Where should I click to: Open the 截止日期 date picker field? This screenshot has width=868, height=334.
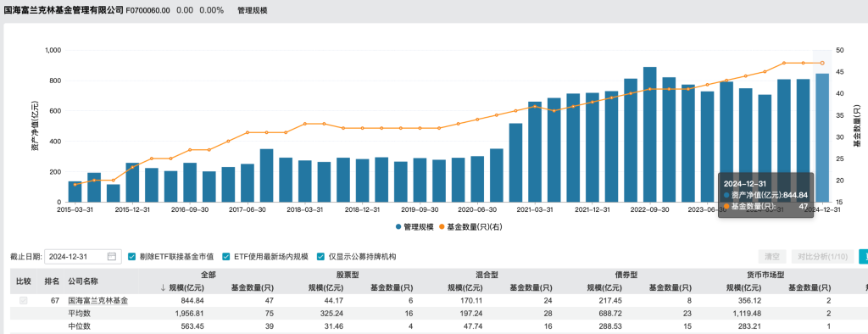pyautogui.click(x=82, y=257)
